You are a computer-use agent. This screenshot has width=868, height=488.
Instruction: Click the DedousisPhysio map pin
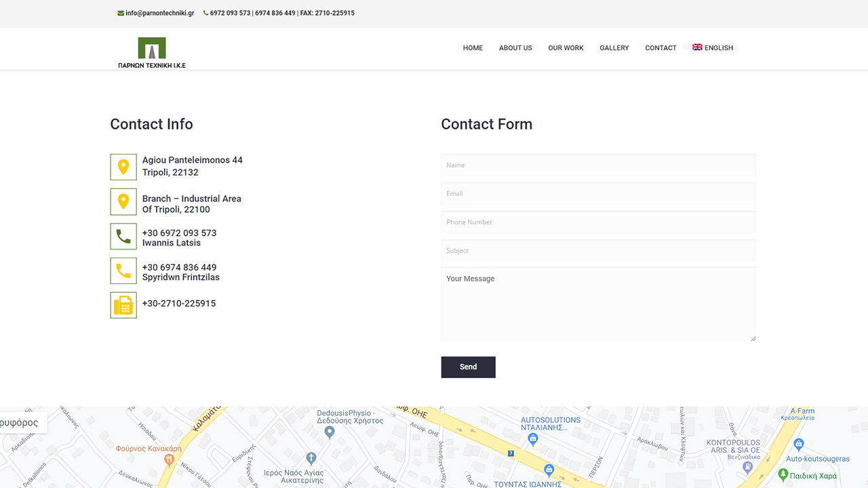330,432
